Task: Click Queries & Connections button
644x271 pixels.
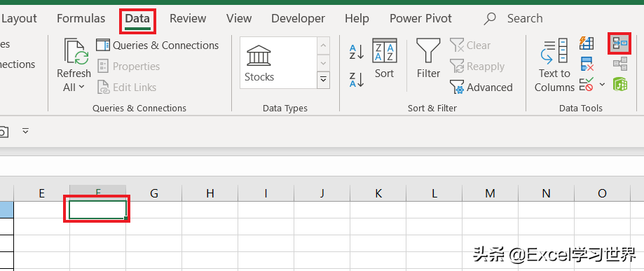Action: click(x=157, y=45)
